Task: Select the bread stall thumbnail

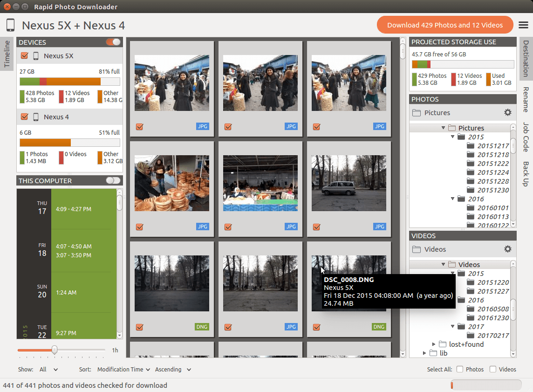Action: (x=171, y=183)
